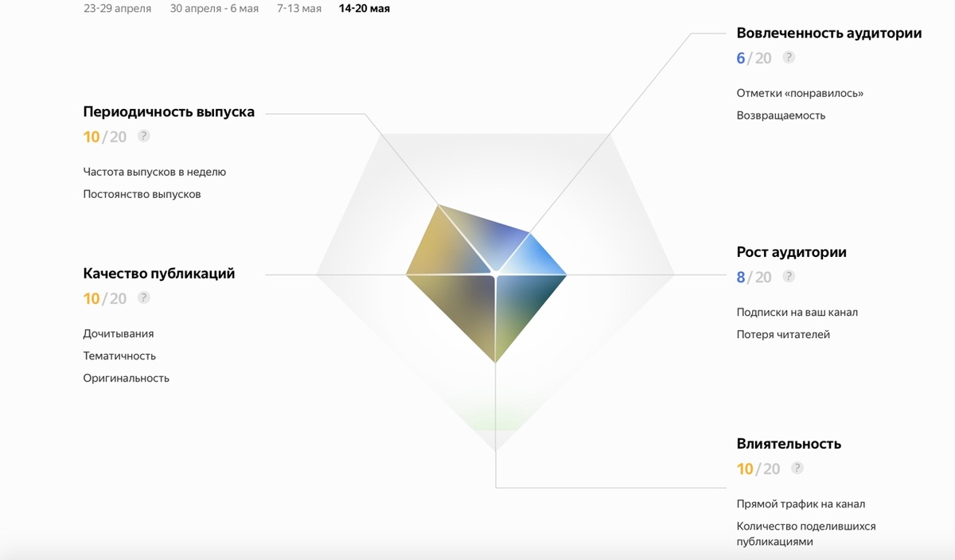Image resolution: width=955 pixels, height=560 pixels.
Task: Click the 8/20 audience growth score
Action: [754, 277]
